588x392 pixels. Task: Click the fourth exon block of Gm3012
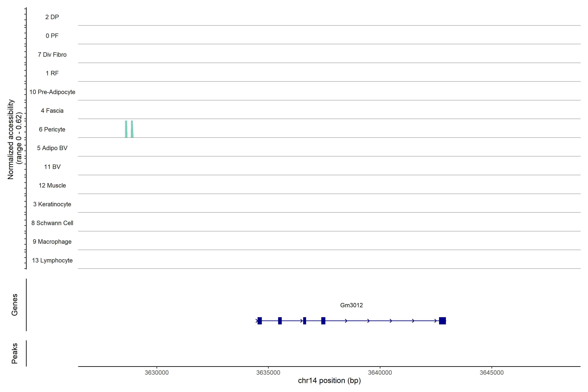323,321
